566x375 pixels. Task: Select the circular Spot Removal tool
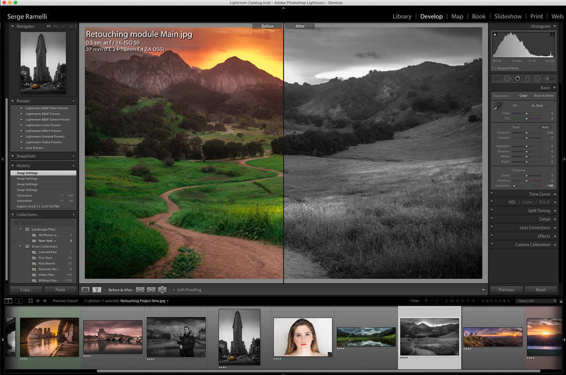click(517, 78)
